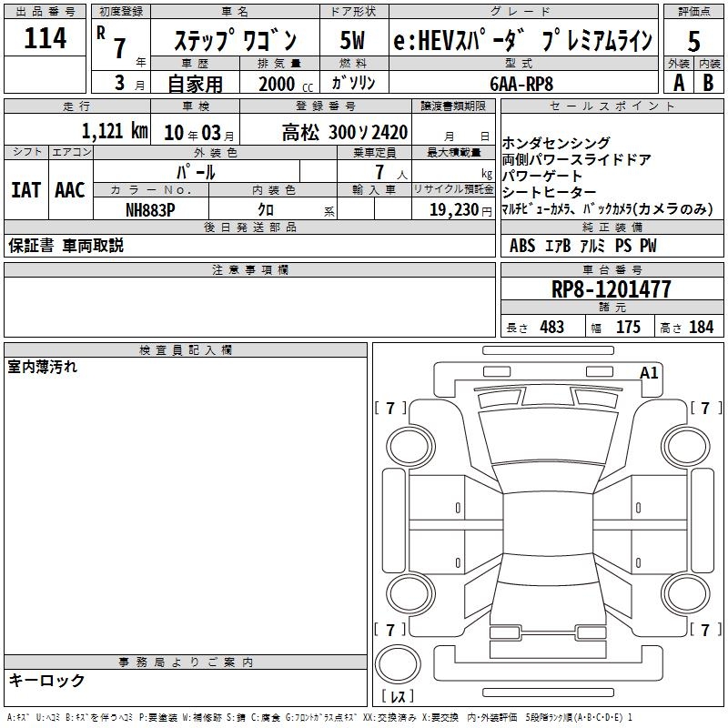Click recycle deposit 19,230円
Image resolution: width=728 pixels, height=728 pixels.
pyautogui.click(x=460, y=210)
